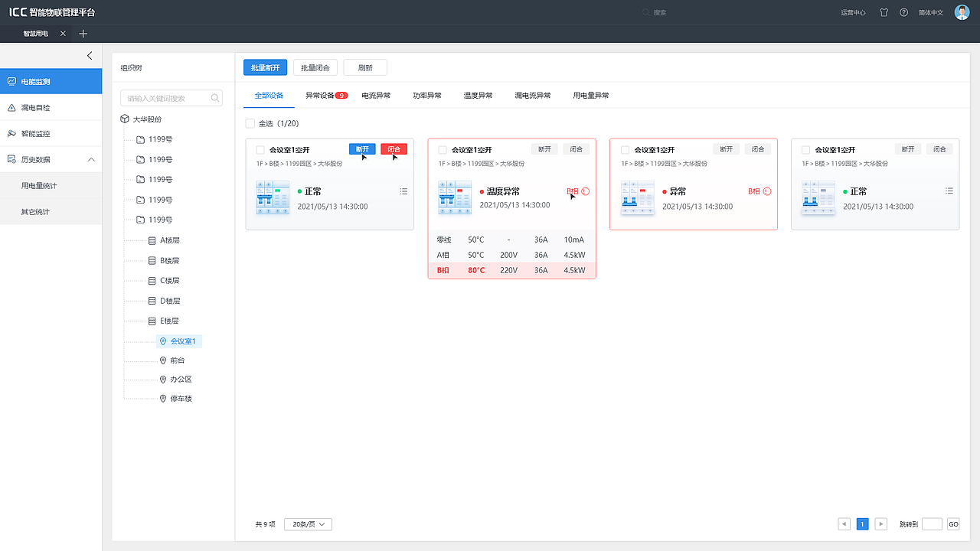Open 智能监控 in the sidebar
This screenshot has width=980, height=551.
coord(51,134)
